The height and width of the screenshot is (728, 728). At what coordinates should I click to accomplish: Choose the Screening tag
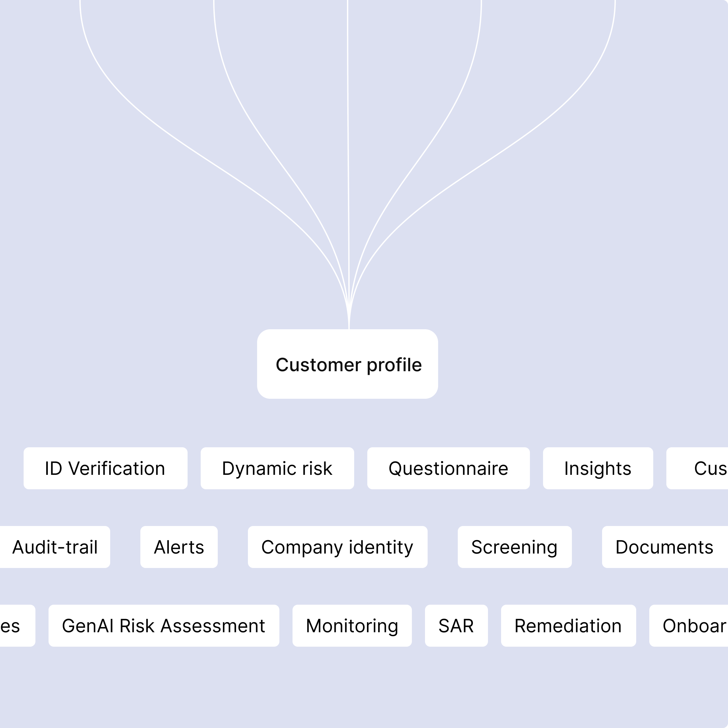[515, 547]
